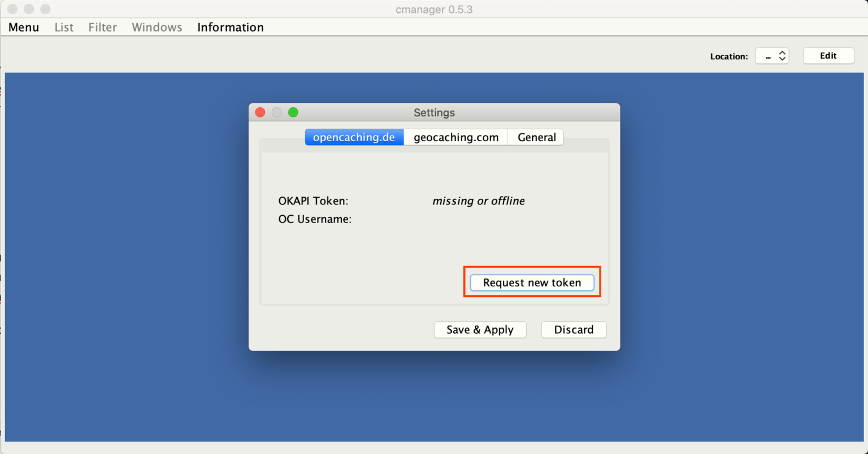
Task: Click the grey minimize button on Settings
Action: [x=277, y=112]
